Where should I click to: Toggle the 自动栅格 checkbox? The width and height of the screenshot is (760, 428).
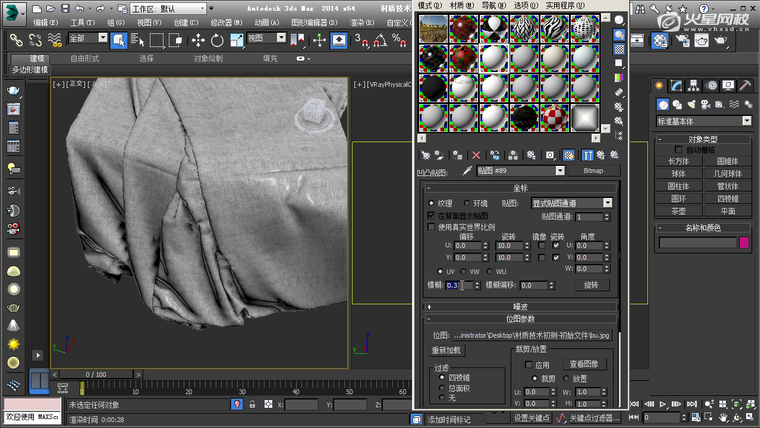tap(678, 149)
